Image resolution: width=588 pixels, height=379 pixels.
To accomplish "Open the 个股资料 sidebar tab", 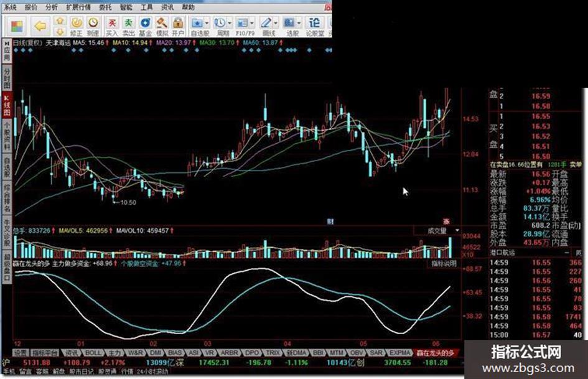I will pos(7,136).
